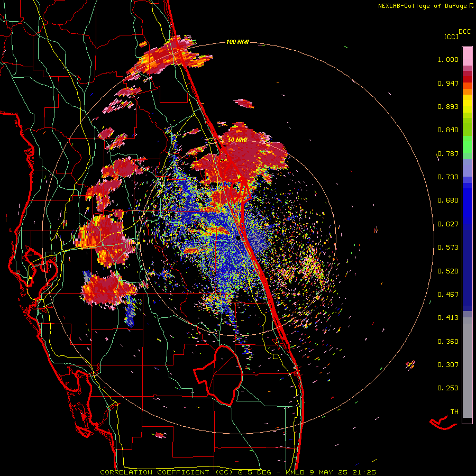The width and height of the screenshot is (476, 476).
Task: Select the 1.000 value on the scale
Action: [x=448, y=59]
